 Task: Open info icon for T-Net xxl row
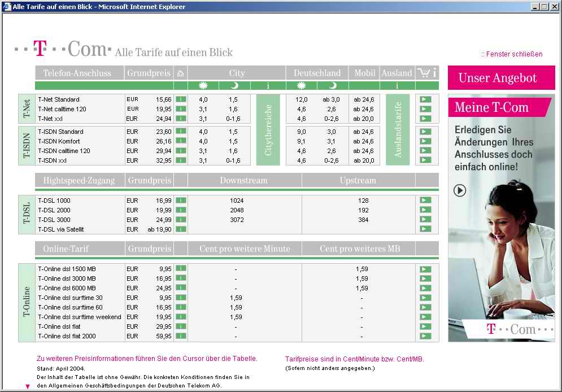tap(181, 119)
